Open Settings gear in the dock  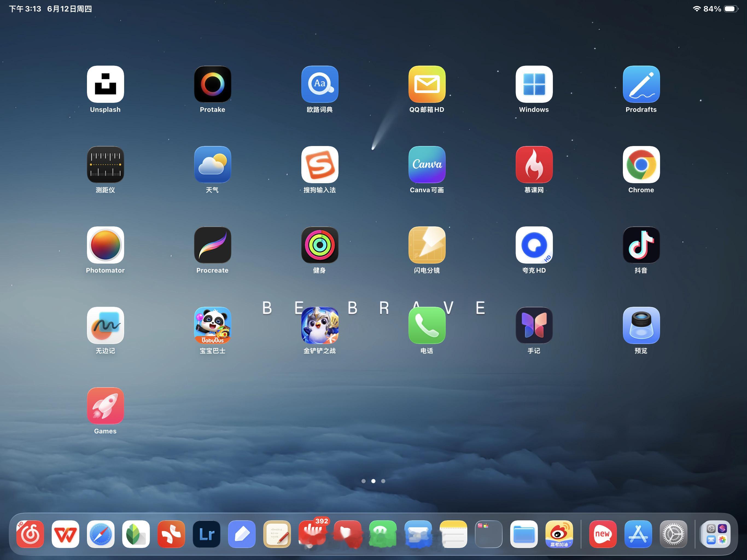[x=673, y=534]
